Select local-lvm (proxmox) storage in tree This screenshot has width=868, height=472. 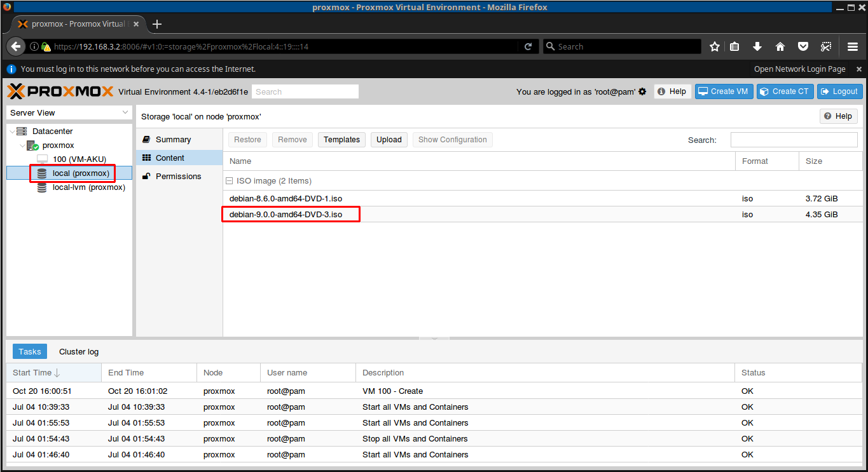click(x=89, y=187)
